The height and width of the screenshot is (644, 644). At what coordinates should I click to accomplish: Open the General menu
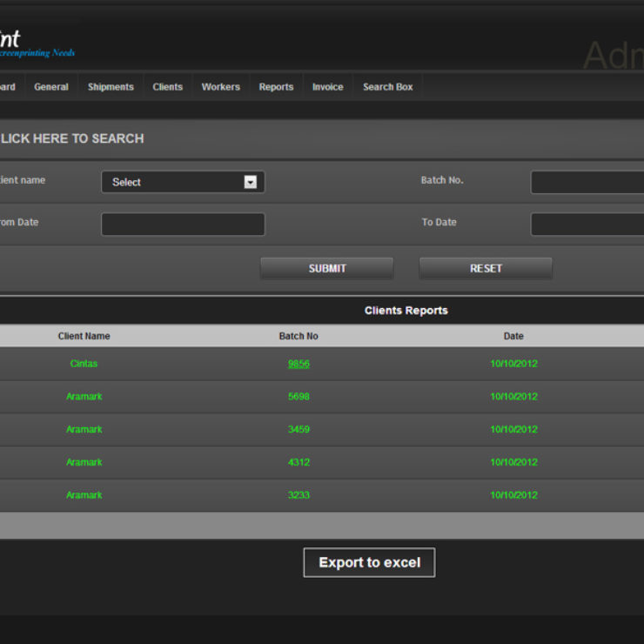point(51,87)
